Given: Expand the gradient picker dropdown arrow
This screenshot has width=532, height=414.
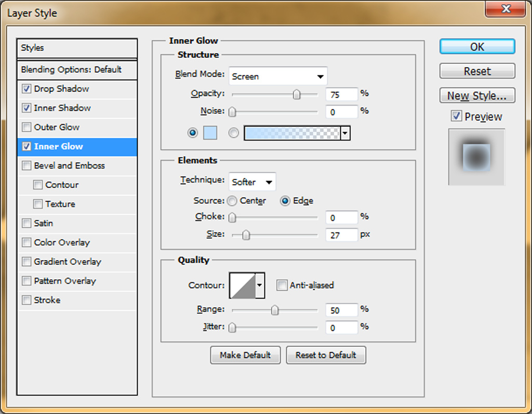Looking at the screenshot, I should pos(345,133).
